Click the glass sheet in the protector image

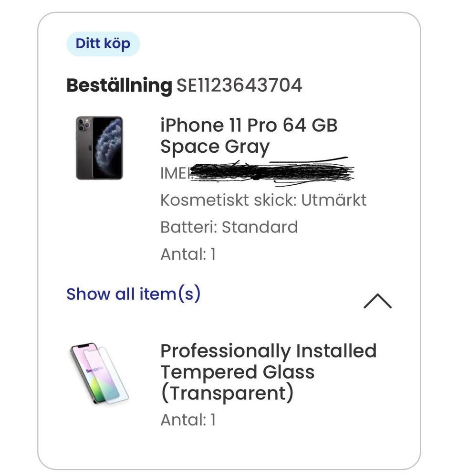coord(106,375)
